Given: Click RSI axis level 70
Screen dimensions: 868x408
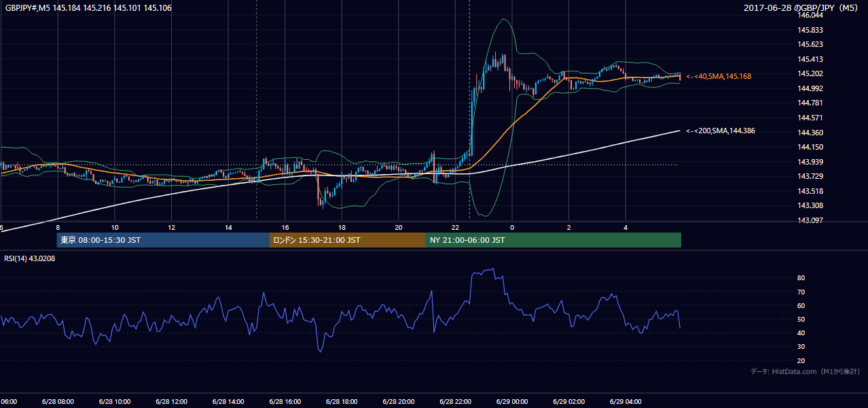Looking at the screenshot, I should (x=801, y=292).
